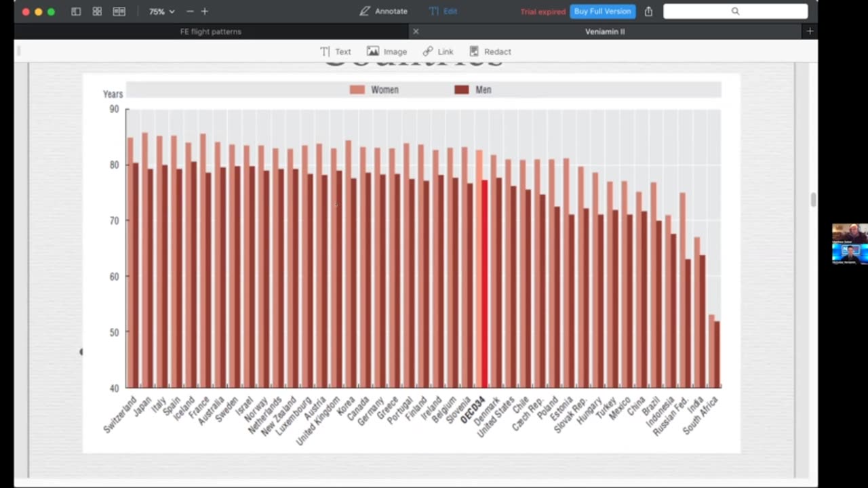Click the United Kingdom axis label
The image size is (868, 488).
[x=318, y=421]
